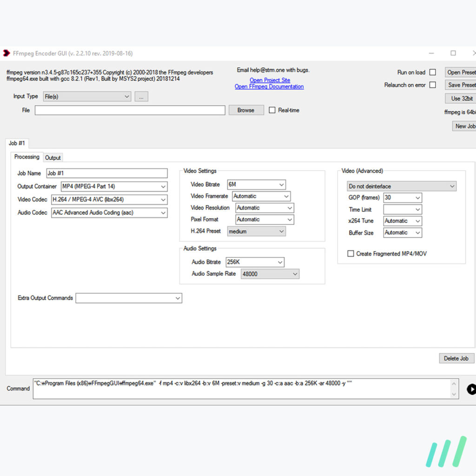Click the FFmpeg Encoder GUI app icon
Screen dimensions: 476x476
[x=7, y=53]
